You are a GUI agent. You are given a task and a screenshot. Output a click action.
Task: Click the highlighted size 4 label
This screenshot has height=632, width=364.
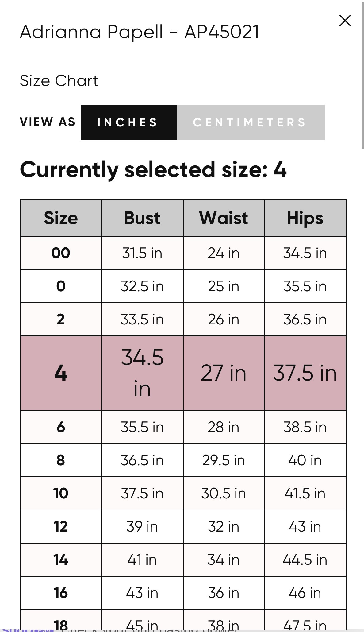(61, 373)
